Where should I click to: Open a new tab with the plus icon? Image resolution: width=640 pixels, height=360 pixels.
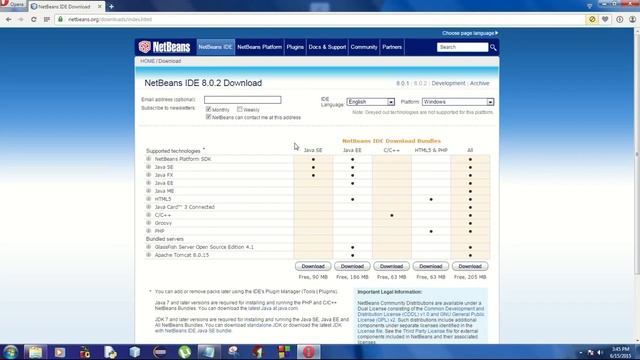111,7
